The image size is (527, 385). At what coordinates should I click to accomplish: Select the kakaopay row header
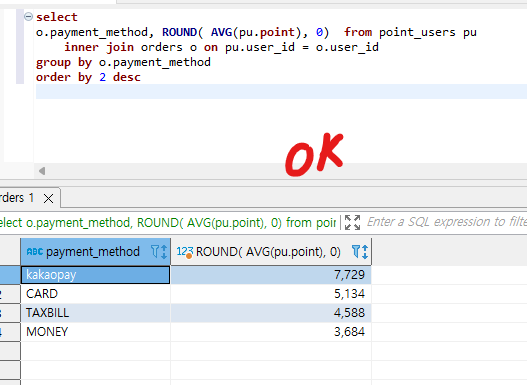[x=10, y=275]
